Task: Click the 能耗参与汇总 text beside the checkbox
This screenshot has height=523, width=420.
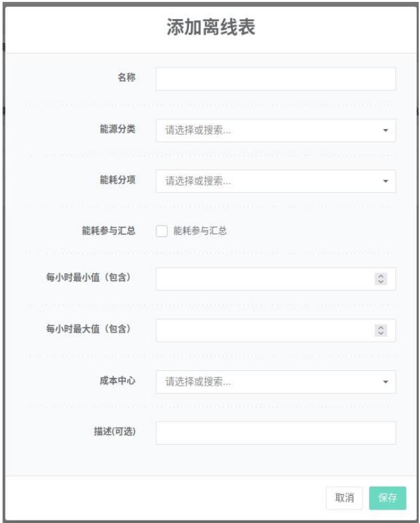Action: pos(200,231)
